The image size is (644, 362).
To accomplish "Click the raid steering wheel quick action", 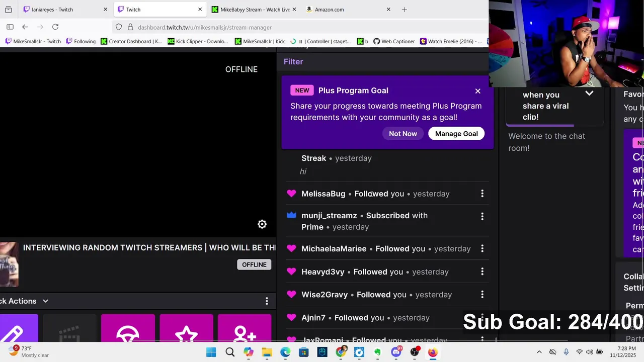I will coord(128,328).
